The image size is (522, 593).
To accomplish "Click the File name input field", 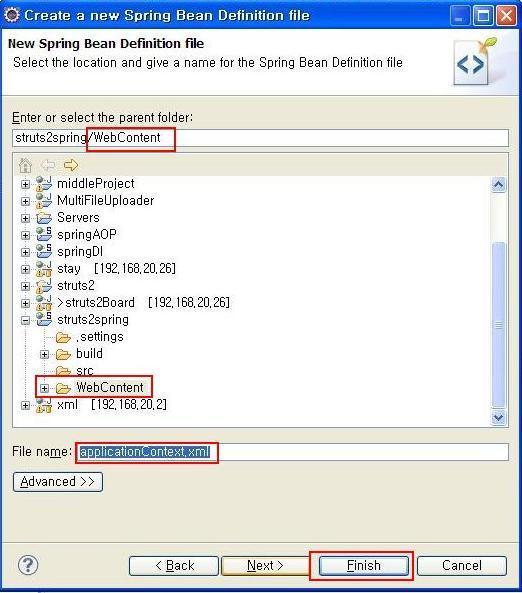I will tap(292, 452).
